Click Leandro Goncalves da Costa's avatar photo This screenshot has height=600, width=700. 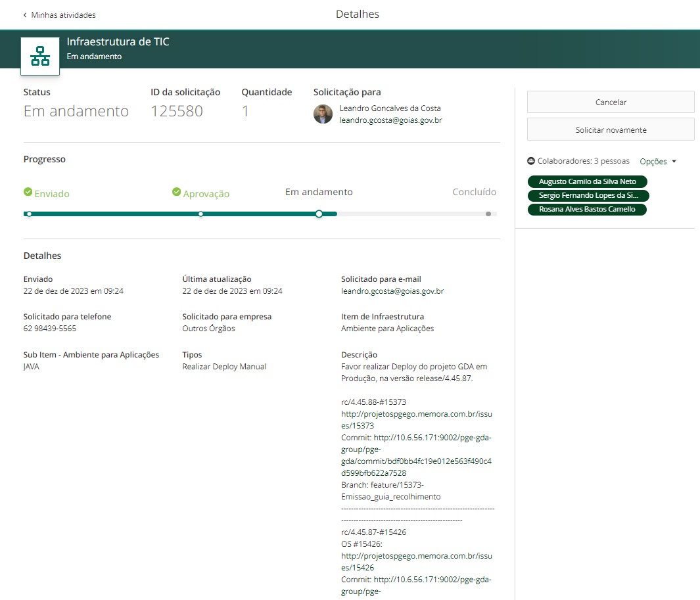[323, 114]
